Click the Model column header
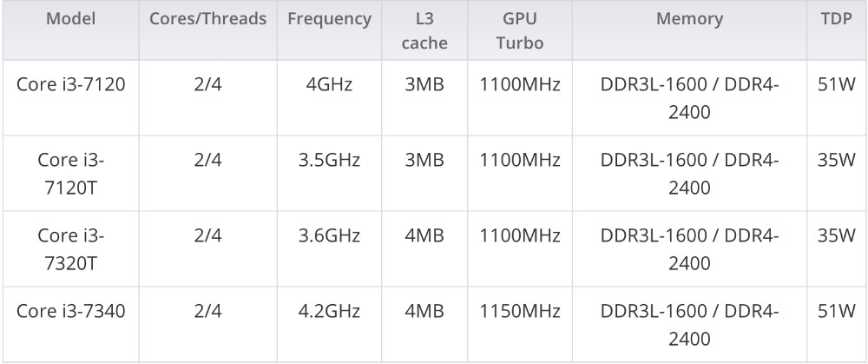 [71, 30]
